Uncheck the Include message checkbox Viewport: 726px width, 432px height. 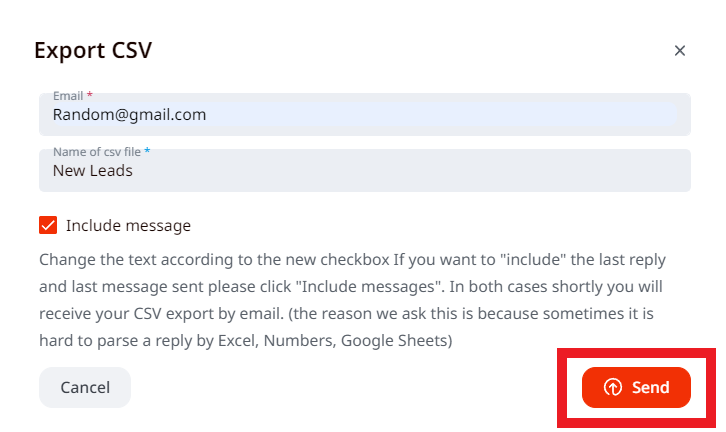coord(48,225)
